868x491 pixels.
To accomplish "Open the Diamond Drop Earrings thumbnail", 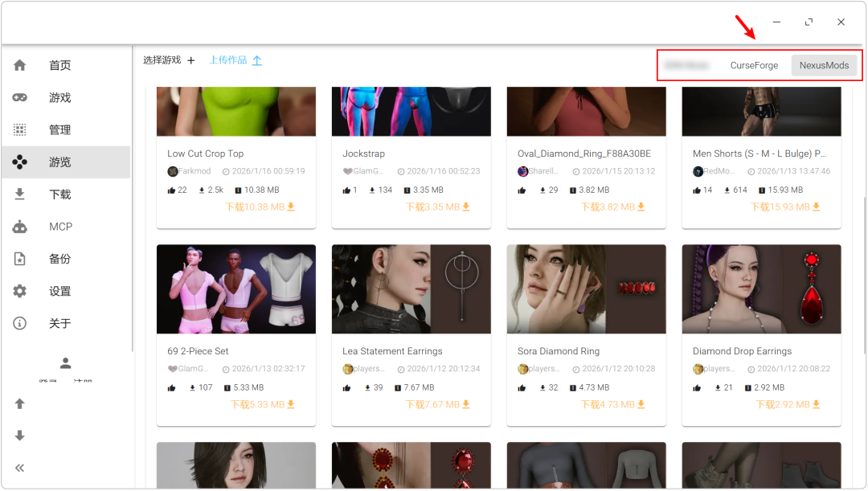I will point(762,289).
